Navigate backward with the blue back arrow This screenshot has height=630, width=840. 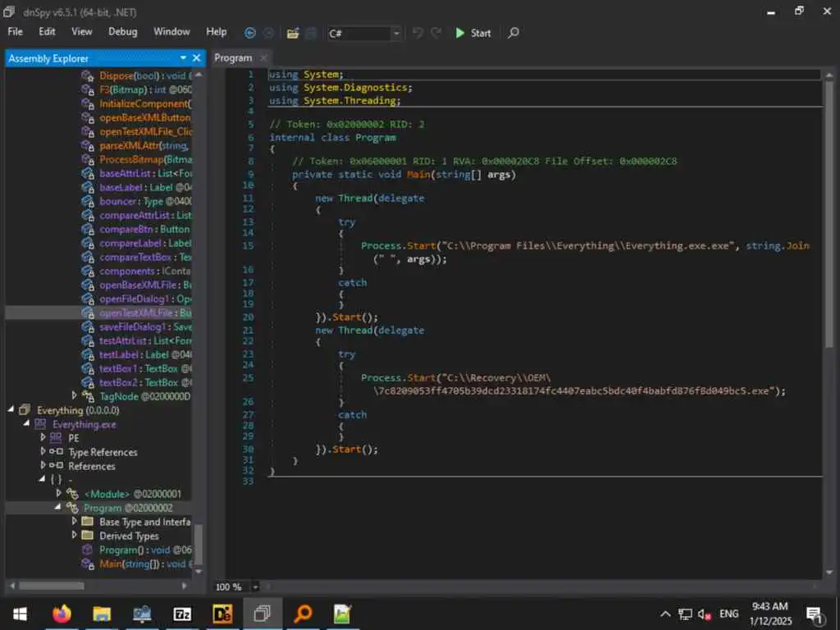tap(249, 33)
